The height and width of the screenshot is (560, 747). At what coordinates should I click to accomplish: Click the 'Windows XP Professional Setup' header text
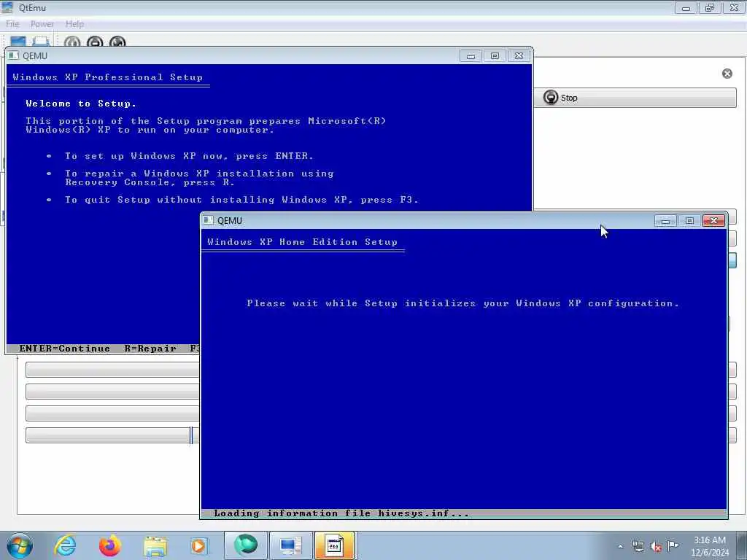(x=108, y=77)
